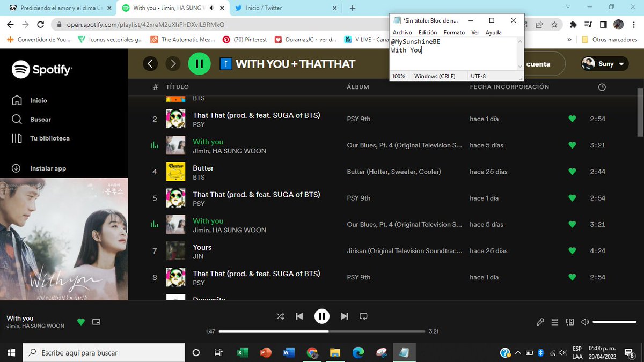Image resolution: width=644 pixels, height=362 pixels.
Task: Show hidden system tray icons
Action: tap(518, 352)
